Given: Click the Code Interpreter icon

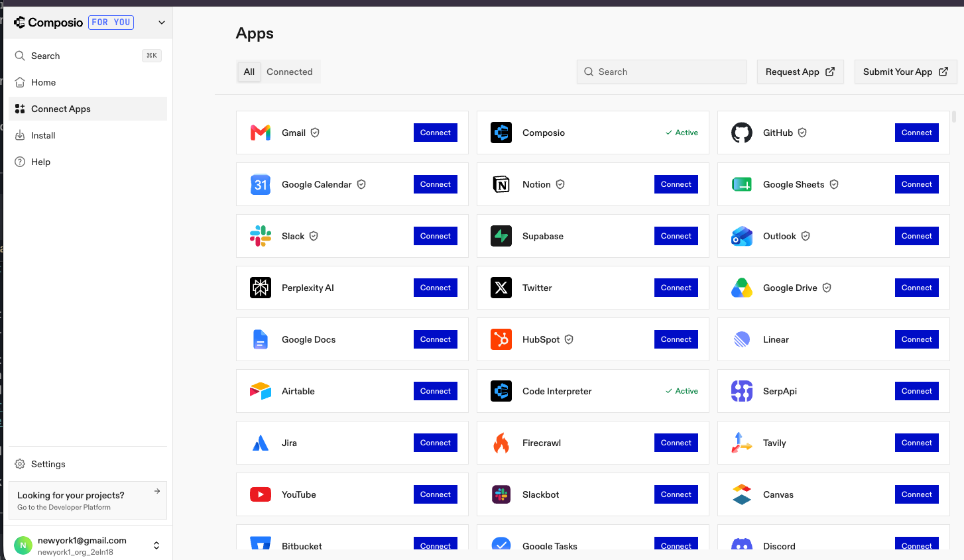Looking at the screenshot, I should coord(501,391).
